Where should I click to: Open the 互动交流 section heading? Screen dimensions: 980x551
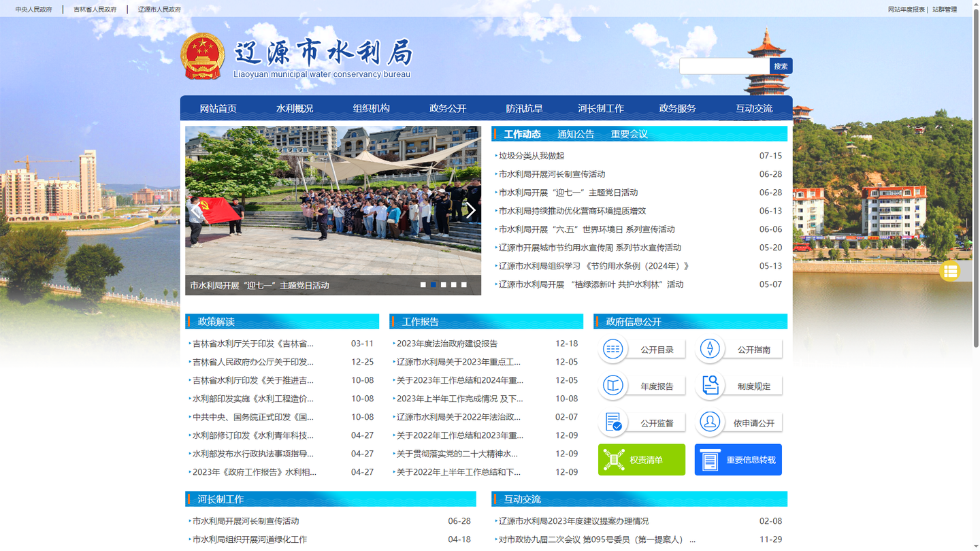click(x=522, y=499)
